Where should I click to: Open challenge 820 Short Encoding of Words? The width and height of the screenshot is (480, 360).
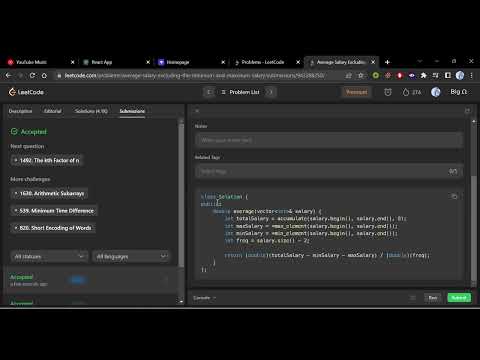click(53, 228)
